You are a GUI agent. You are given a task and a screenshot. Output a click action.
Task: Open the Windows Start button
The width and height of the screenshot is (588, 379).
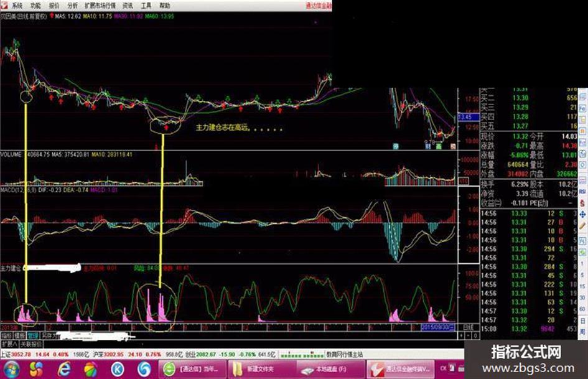pos(11,370)
